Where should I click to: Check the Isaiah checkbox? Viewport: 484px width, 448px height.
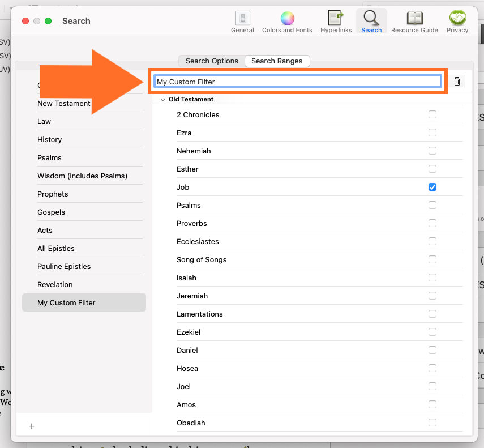pos(432,278)
